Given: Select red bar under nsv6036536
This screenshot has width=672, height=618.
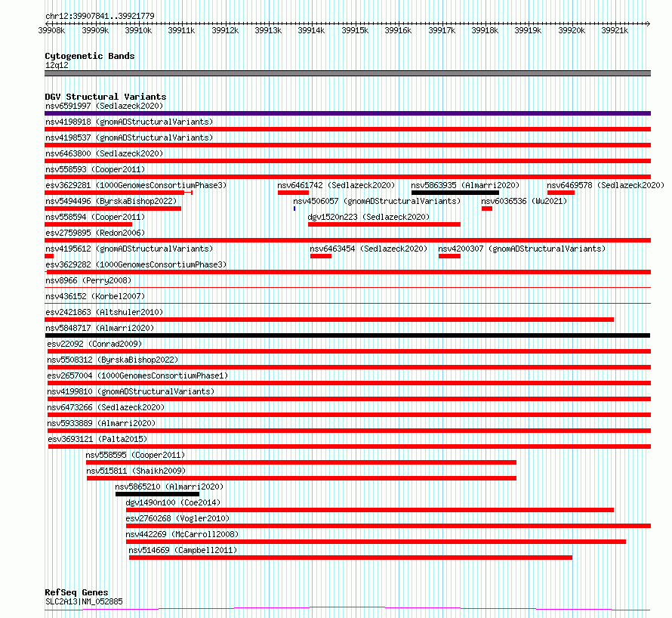Looking at the screenshot, I should 487,209.
